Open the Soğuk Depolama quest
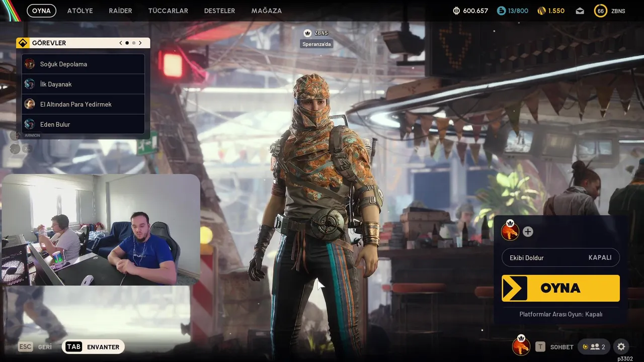This screenshot has height=362, width=644. click(83, 64)
